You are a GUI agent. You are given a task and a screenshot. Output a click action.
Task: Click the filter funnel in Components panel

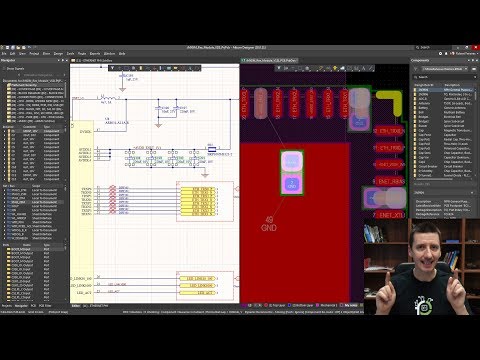(416, 69)
